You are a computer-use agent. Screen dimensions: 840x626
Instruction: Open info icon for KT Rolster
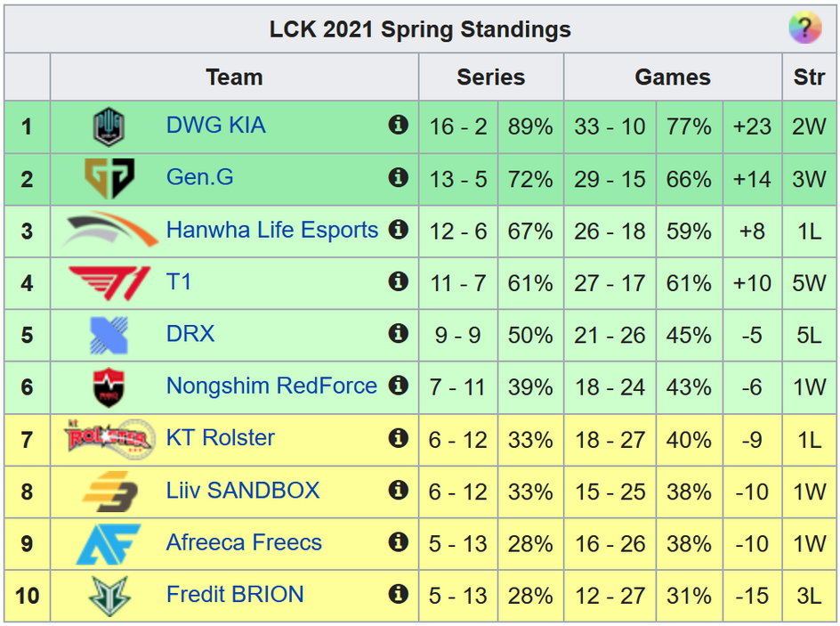398,438
